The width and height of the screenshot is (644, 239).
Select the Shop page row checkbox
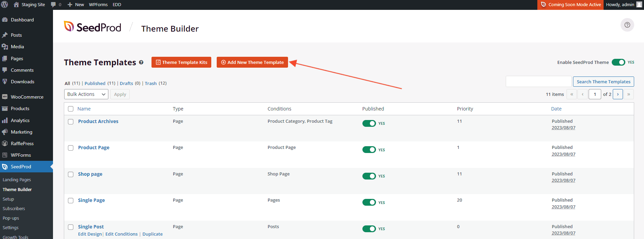point(71,174)
